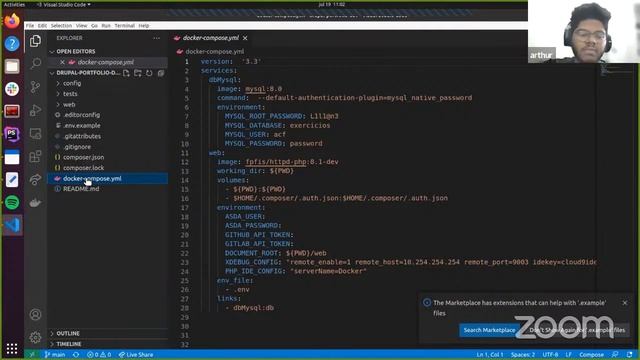This screenshot has width=640, height=360.
Task: Open the Manage gear icon
Action: 36,337
